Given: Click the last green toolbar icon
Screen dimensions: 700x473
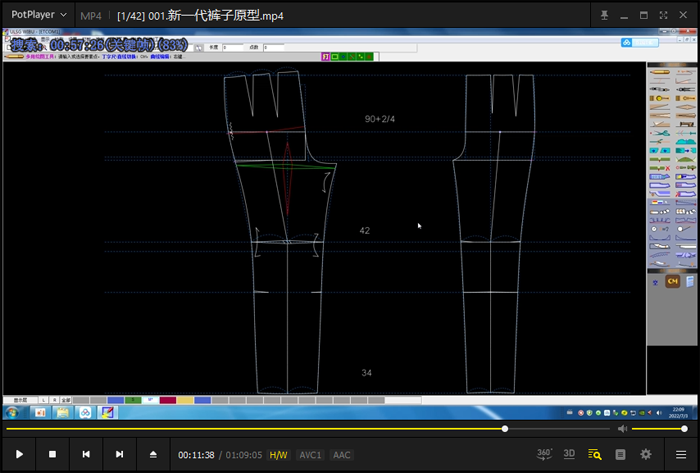Looking at the screenshot, I should [369, 57].
